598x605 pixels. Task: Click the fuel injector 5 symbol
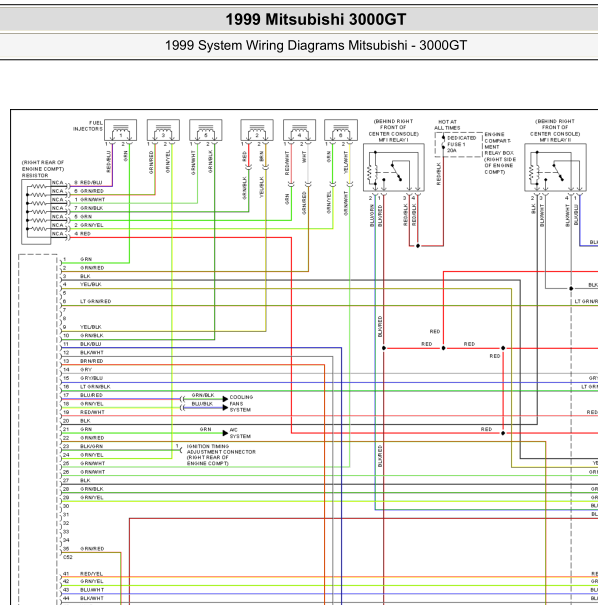(206, 130)
